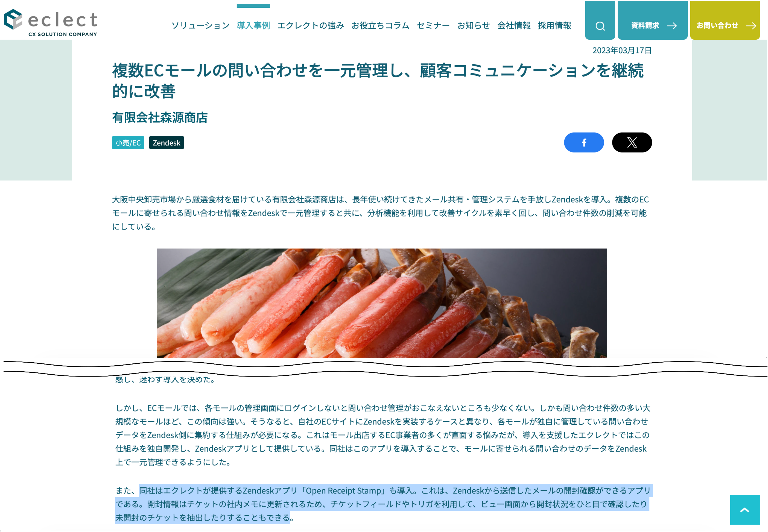Screen dimensions: 768x532
Task: Open お役立ちコラム navigation item
Action: 380,25
